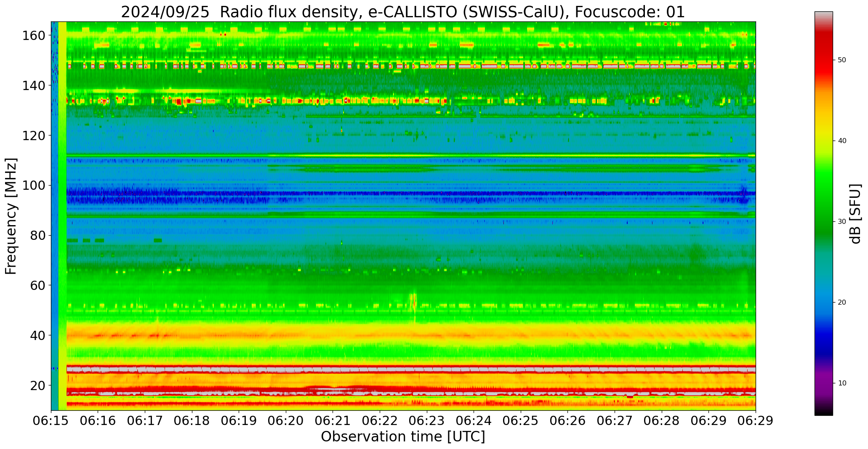
Task: Click the colorbar tick label 30
Action: [x=842, y=222]
